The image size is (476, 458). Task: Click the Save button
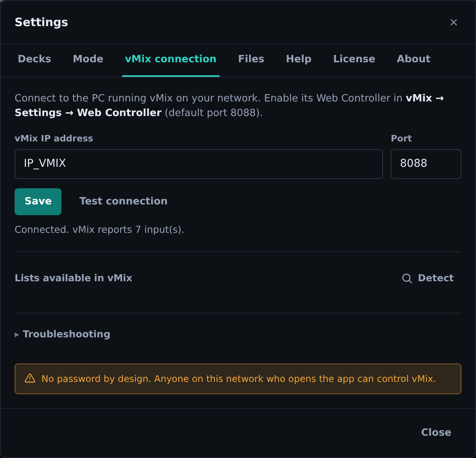(x=38, y=201)
